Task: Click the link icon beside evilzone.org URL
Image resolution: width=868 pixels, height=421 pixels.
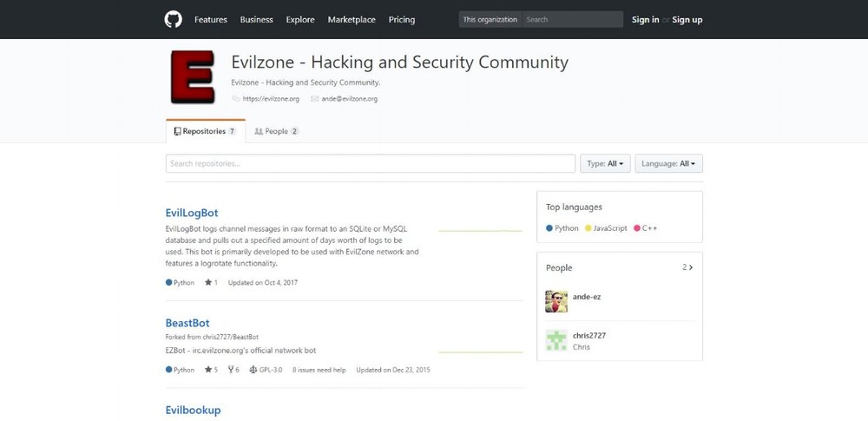Action: 236,99
